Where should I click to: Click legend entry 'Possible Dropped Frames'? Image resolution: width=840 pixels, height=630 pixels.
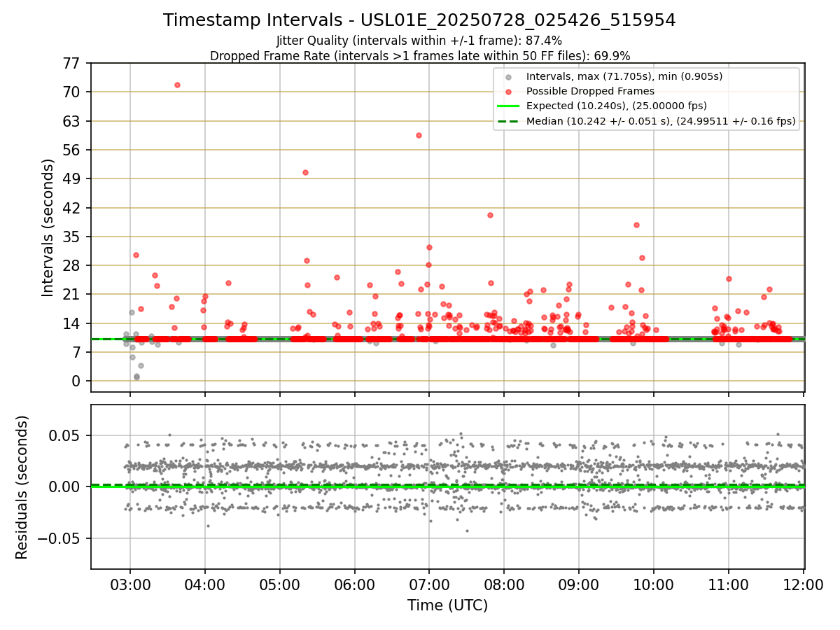590,91
